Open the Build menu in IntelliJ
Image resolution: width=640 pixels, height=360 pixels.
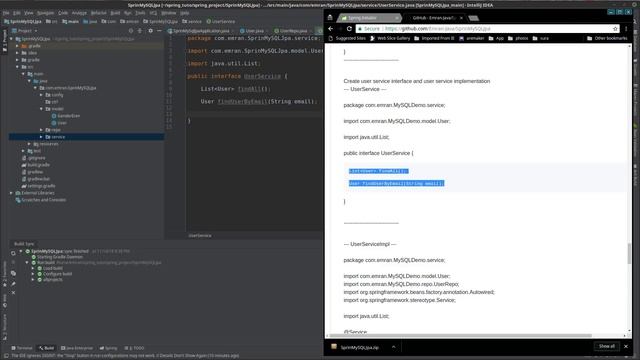tap(116, 13)
